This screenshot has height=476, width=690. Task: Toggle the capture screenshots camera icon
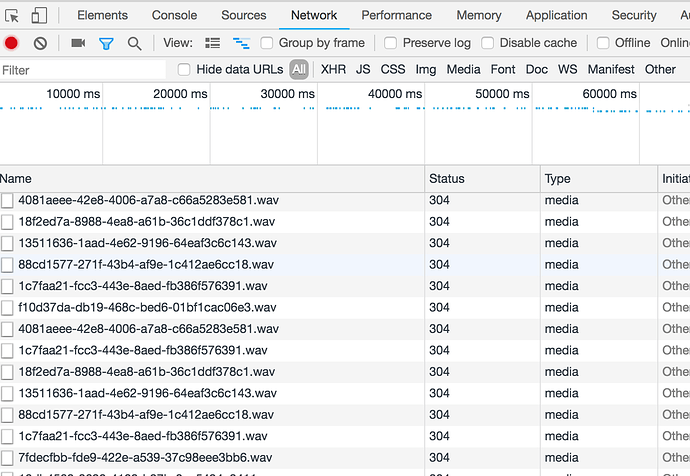pos(78,43)
